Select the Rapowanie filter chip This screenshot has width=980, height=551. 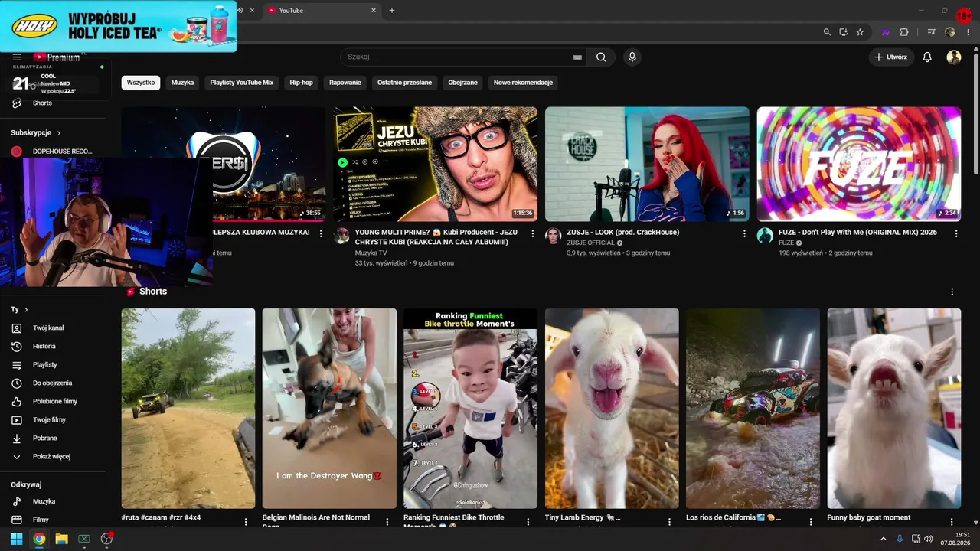coord(345,83)
